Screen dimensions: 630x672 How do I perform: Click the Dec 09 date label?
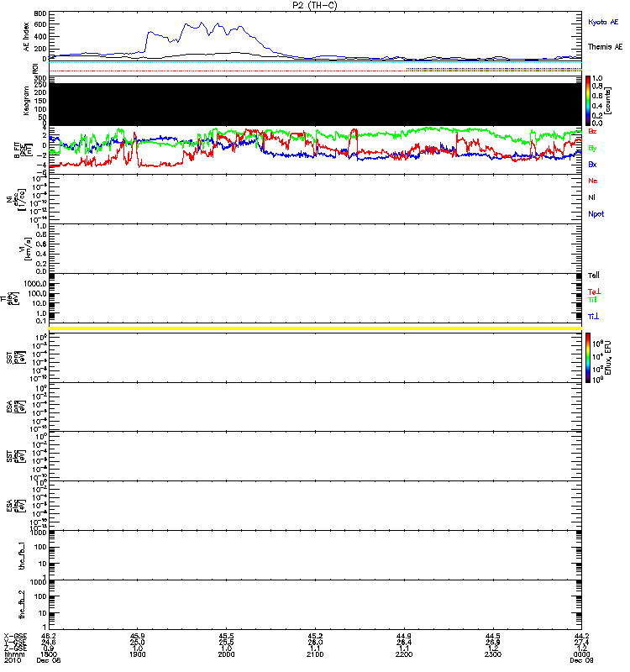coord(581,660)
